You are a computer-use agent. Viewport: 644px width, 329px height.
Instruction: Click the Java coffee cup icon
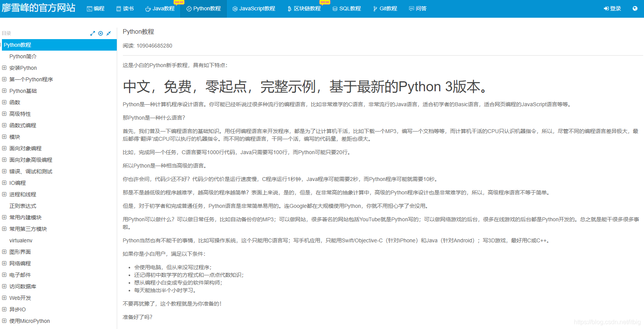coord(148,8)
